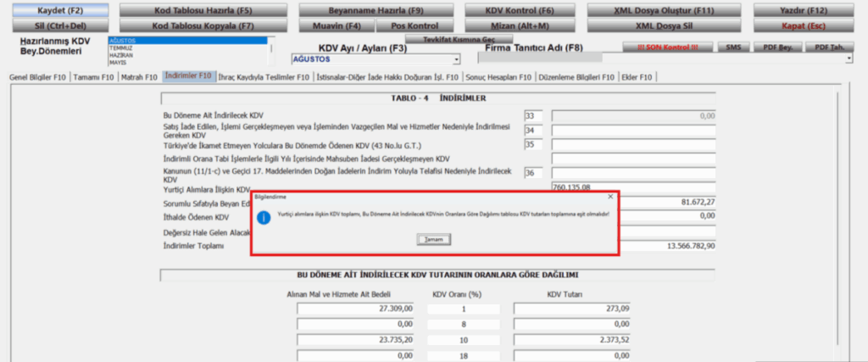
Task: Click the code box showing 34
Action: tap(533, 131)
